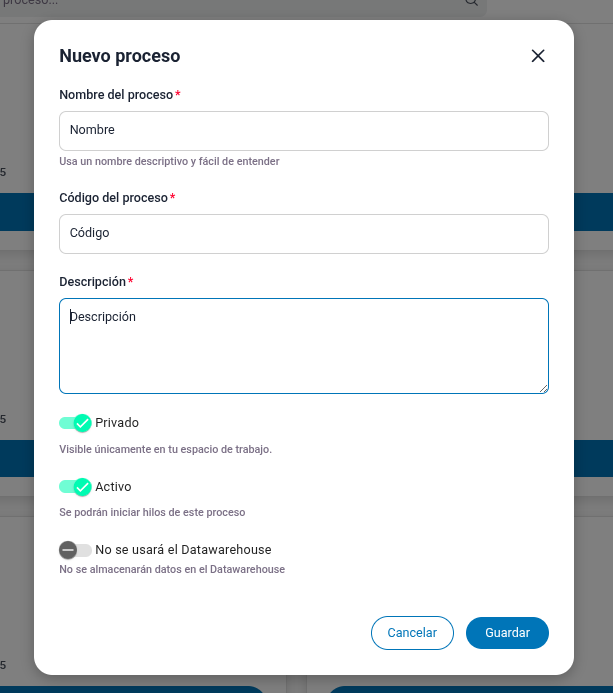Disable the Activo switch
Viewport: 613px width, 693px height.
click(75, 487)
